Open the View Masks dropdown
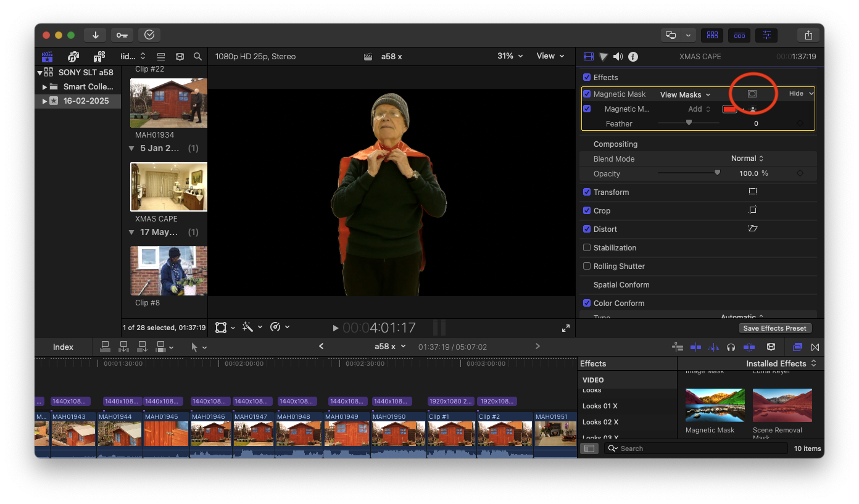Image resolution: width=859 pixels, height=504 pixels. (685, 94)
